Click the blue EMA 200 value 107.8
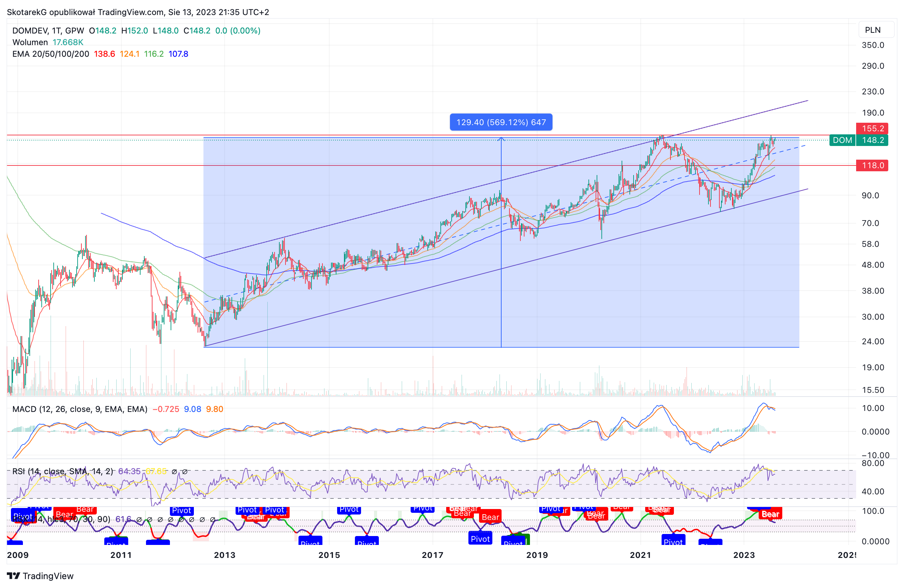 click(178, 54)
